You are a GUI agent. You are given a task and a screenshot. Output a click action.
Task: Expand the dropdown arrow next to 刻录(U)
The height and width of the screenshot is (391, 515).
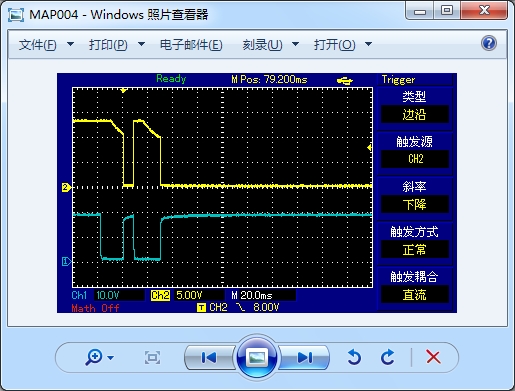(295, 44)
